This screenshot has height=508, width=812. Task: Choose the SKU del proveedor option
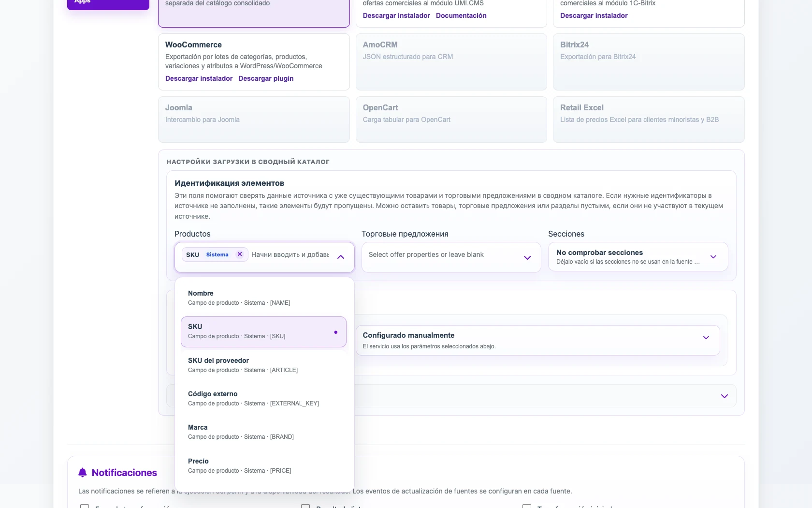[x=263, y=365]
